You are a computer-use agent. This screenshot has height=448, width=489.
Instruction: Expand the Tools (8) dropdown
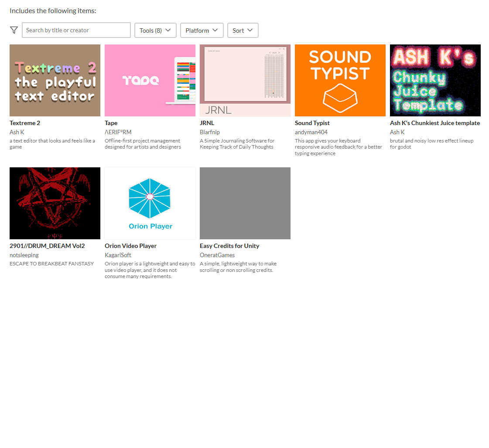tap(155, 31)
